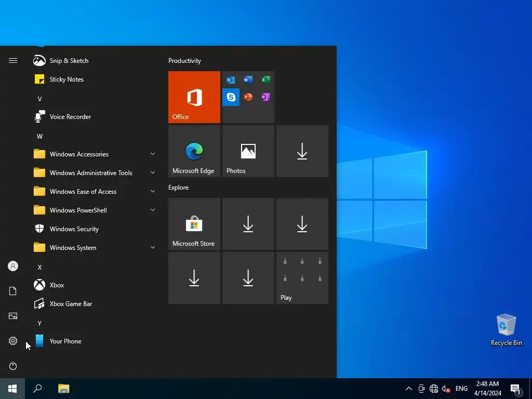Click Meet Now icon in tray
This screenshot has width=532, height=399.
[x=421, y=389]
